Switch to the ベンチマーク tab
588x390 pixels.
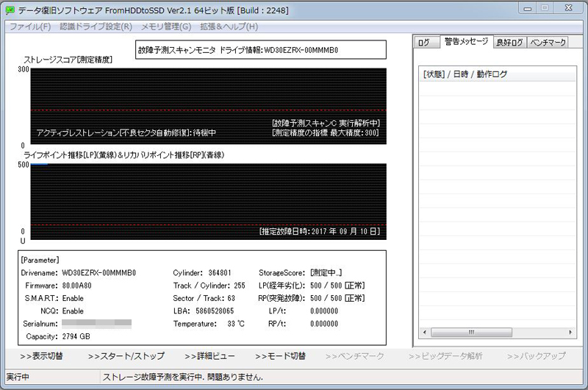(548, 43)
